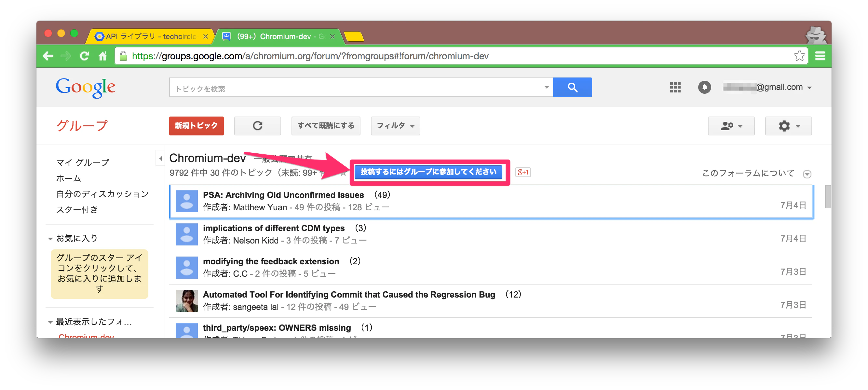
Task: Select the Chromium-dev browser tab
Action: click(278, 36)
